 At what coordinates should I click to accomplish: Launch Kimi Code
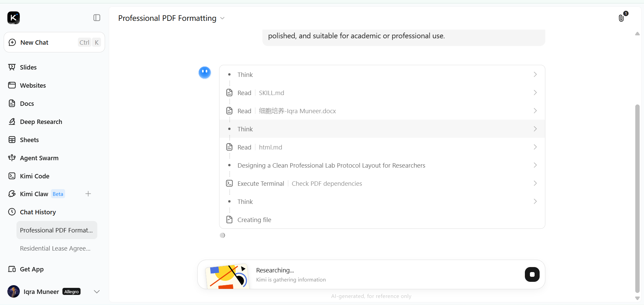(29, 176)
